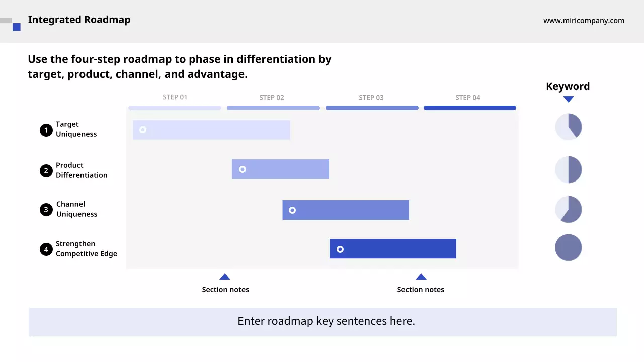Click the number 4 circle badge

coord(46,249)
